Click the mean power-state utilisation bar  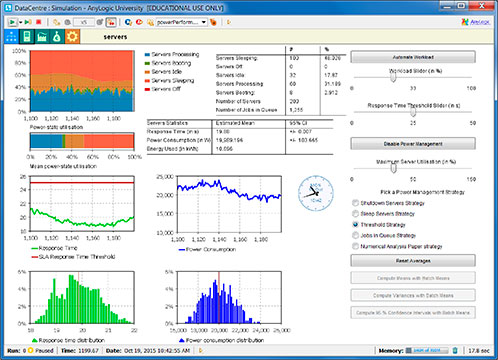82,141
